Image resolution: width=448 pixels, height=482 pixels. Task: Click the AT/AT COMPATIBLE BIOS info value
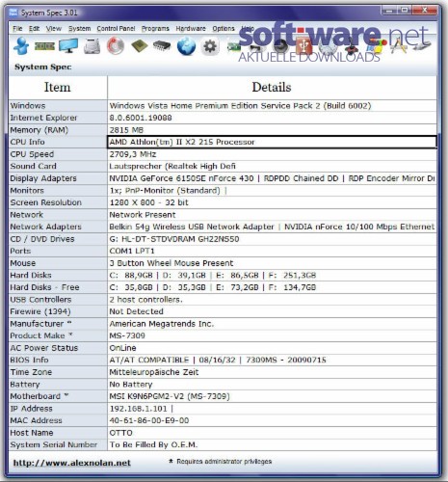pos(218,360)
